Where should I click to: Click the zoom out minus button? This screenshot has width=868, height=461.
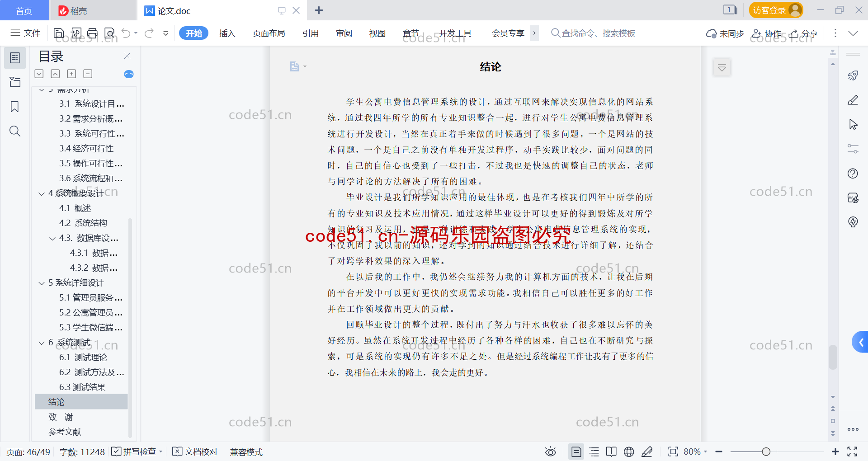719,452
